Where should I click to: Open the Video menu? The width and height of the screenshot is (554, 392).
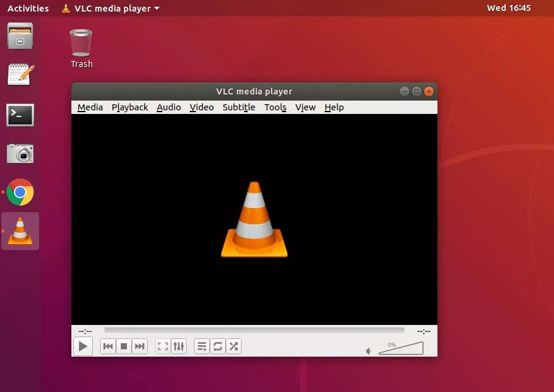point(201,107)
